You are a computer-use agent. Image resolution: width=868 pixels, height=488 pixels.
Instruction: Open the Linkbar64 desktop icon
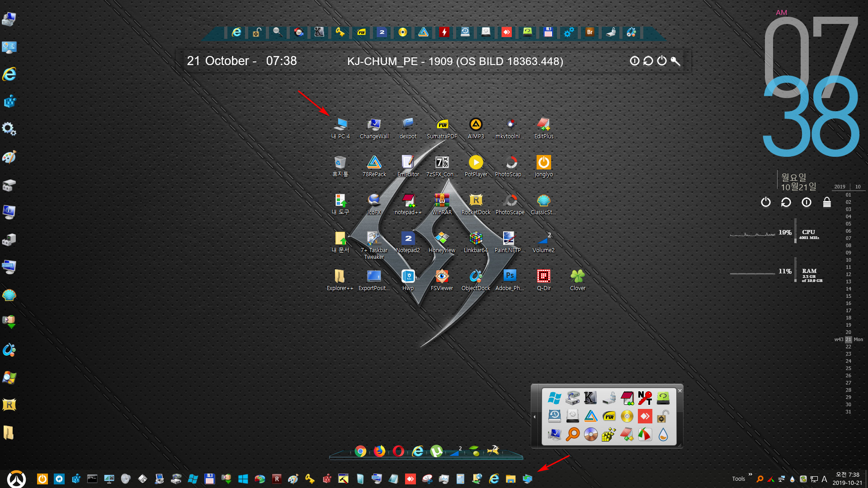click(476, 242)
